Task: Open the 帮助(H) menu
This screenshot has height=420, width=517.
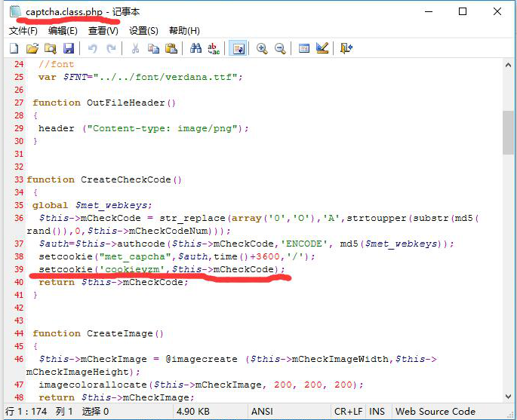Action: coord(184,31)
